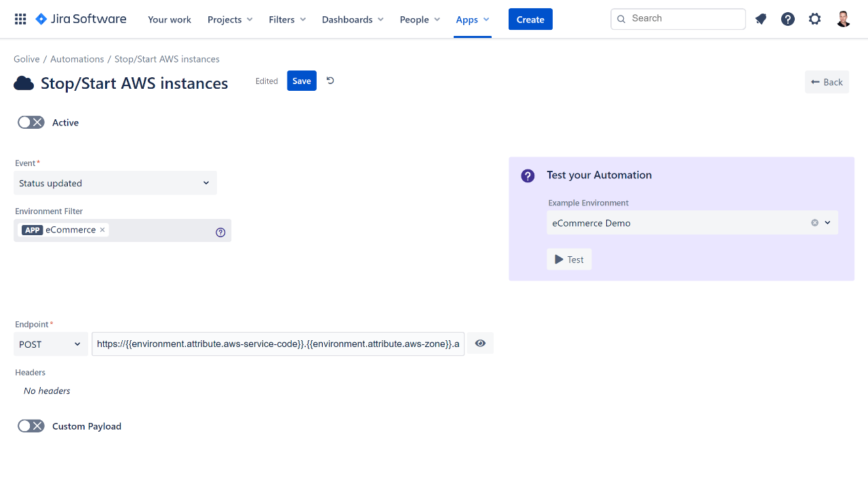Click the user profile avatar
The width and height of the screenshot is (868, 488).
(x=843, y=19)
